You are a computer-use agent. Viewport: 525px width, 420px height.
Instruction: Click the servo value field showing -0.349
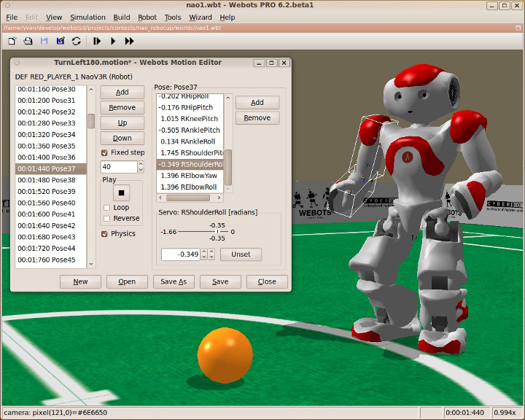tap(181, 254)
